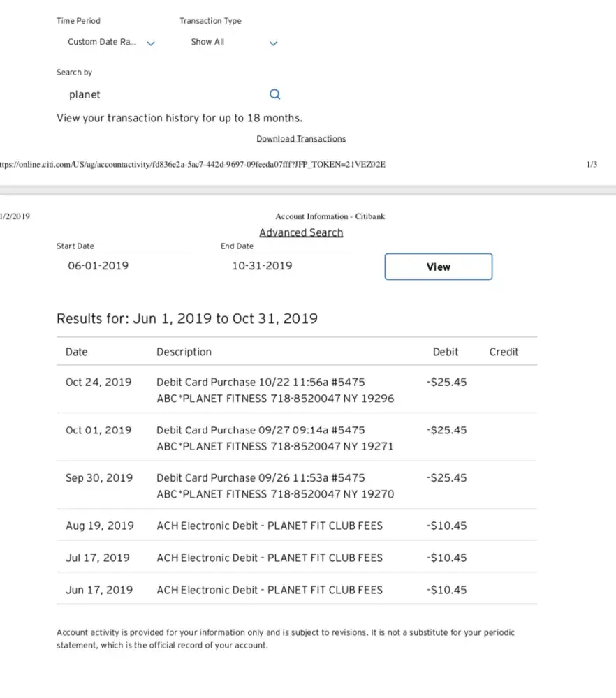
Task: Click 'Show All' transaction type value
Action: [207, 42]
